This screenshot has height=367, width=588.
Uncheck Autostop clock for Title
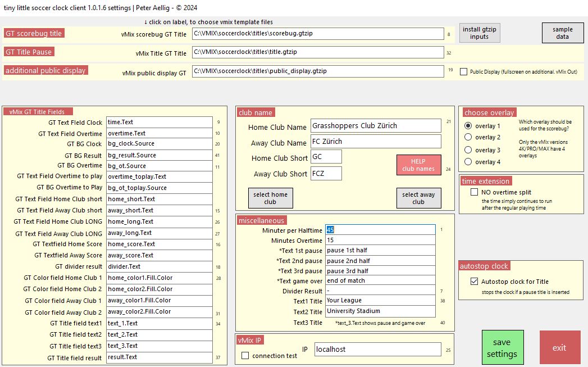click(474, 282)
